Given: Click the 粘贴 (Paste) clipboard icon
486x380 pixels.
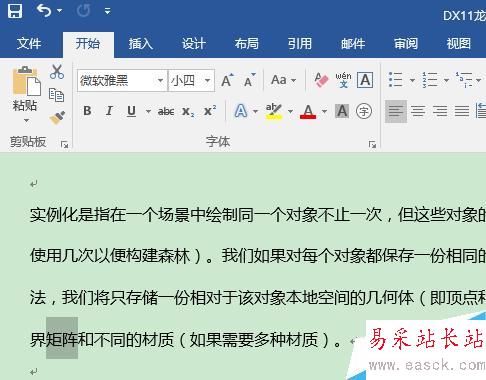Looking at the screenshot, I should (27, 81).
